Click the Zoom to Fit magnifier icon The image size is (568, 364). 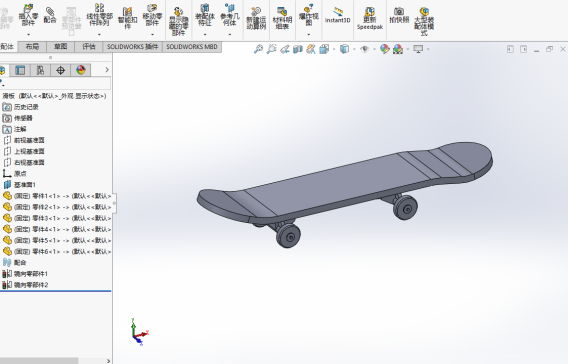258,49
